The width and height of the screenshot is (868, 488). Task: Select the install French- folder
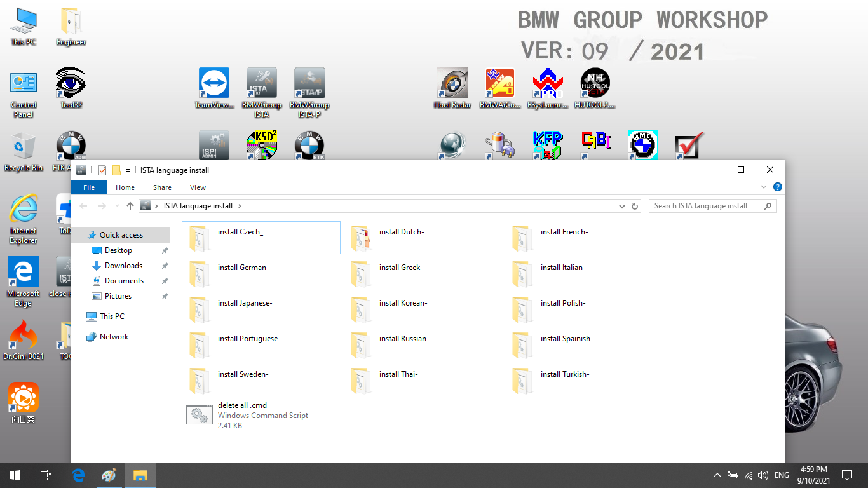(582, 238)
